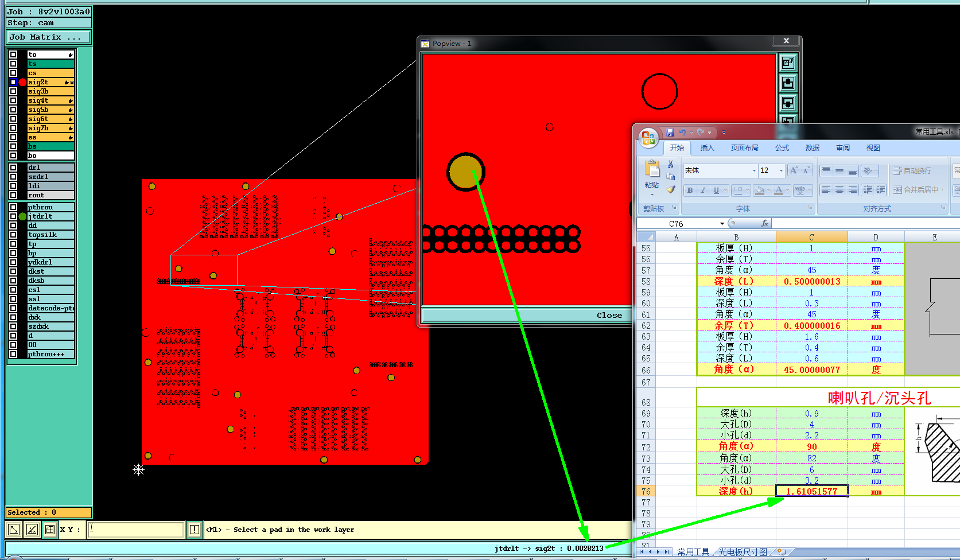
Task: Open the Excel Office button
Action: (648, 138)
